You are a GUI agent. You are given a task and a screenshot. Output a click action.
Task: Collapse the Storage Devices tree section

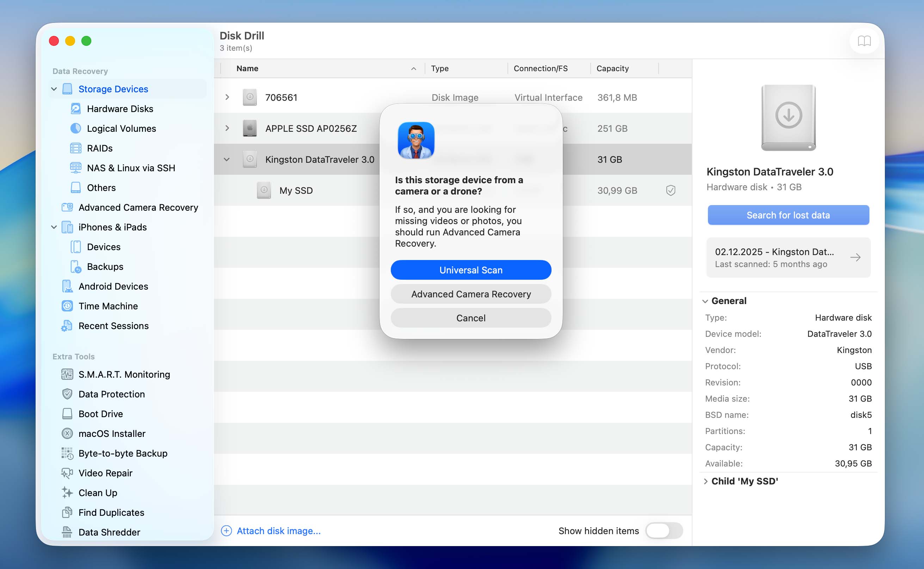point(54,89)
